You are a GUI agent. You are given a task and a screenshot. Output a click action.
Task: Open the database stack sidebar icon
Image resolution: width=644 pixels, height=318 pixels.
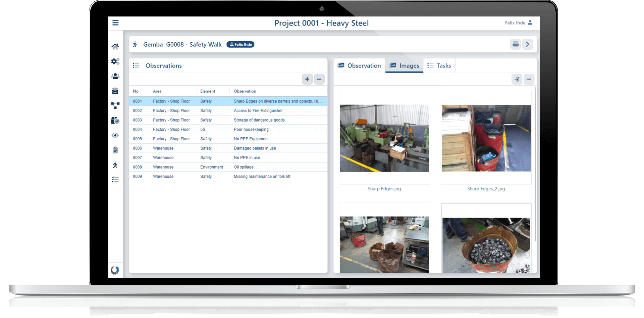coord(115,91)
